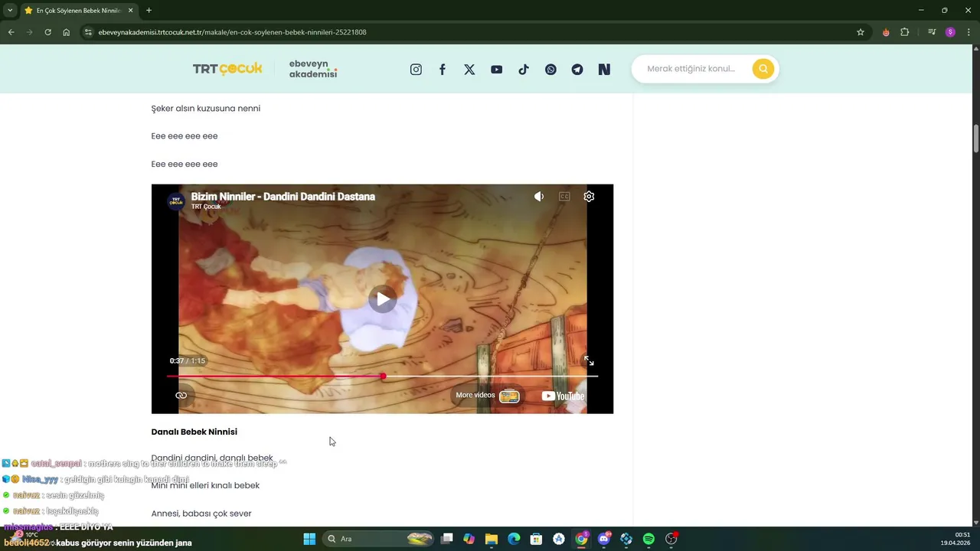Click the TRT Çocuk logo
The height and width of the screenshot is (551, 980).
click(x=227, y=69)
